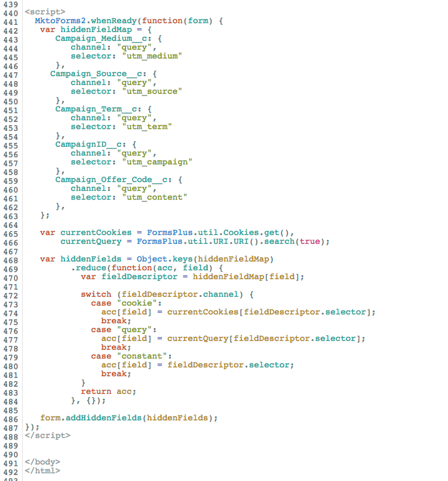Viewport: 448px width, 481px height.
Task: Click the "utm_campaign" string
Action: click(157, 162)
